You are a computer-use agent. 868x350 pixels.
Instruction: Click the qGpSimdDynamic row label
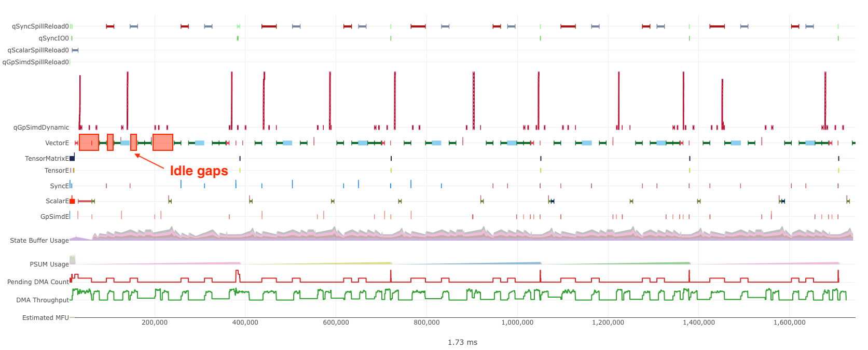(x=41, y=128)
